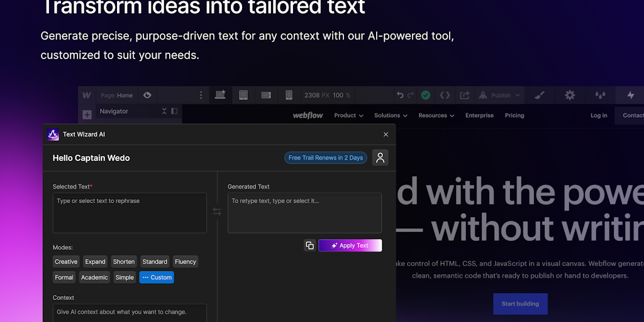The image size is (644, 322).
Task: Click the copy generated text icon
Action: pyautogui.click(x=309, y=245)
